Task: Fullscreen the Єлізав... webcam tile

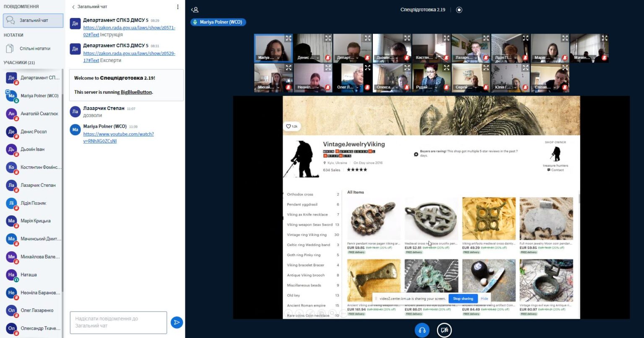Action: 565,67
